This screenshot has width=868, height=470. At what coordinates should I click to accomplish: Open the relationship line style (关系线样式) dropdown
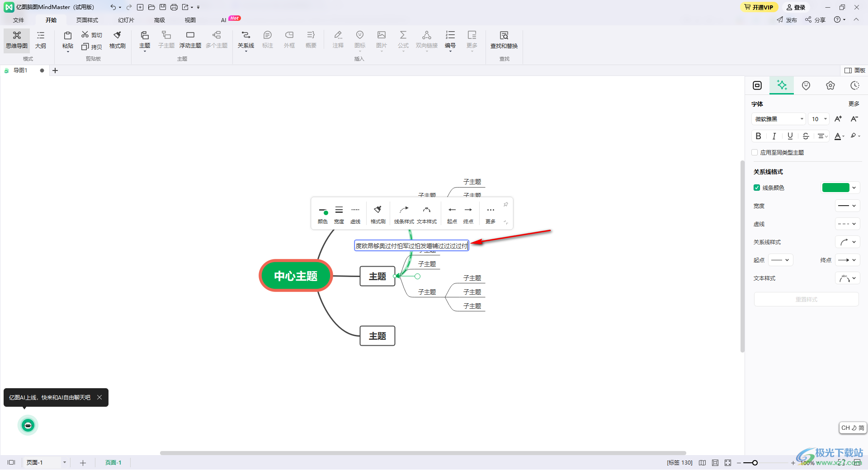(847, 242)
